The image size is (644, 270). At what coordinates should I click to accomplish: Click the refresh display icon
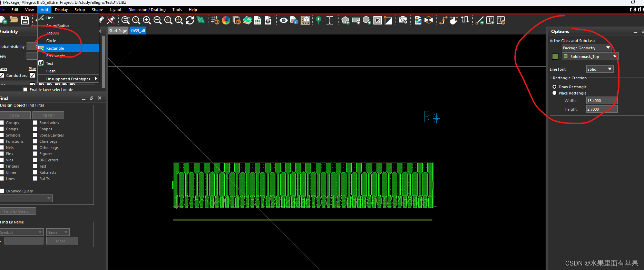coord(190,20)
